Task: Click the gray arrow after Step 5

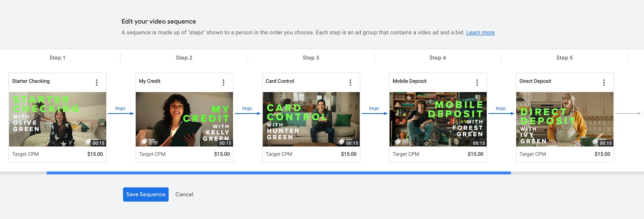Action: click(628, 114)
